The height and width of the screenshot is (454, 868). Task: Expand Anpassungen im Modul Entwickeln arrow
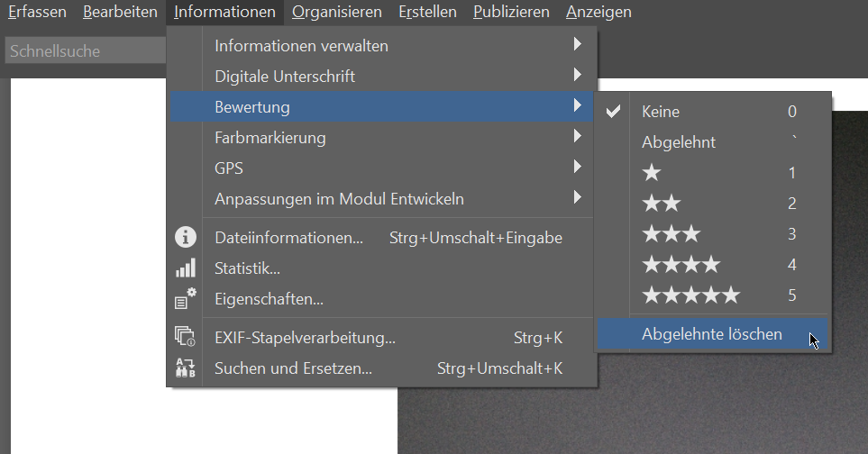[x=578, y=197]
